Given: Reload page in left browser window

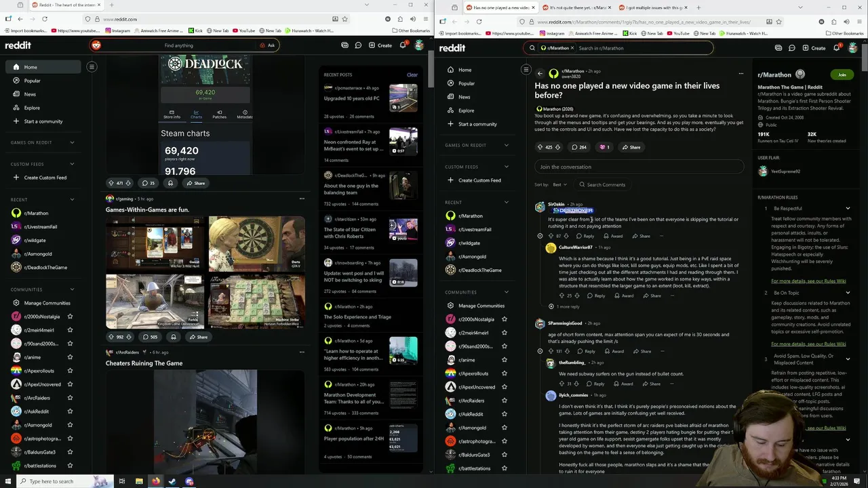Looking at the screenshot, I should pyautogui.click(x=45, y=19).
